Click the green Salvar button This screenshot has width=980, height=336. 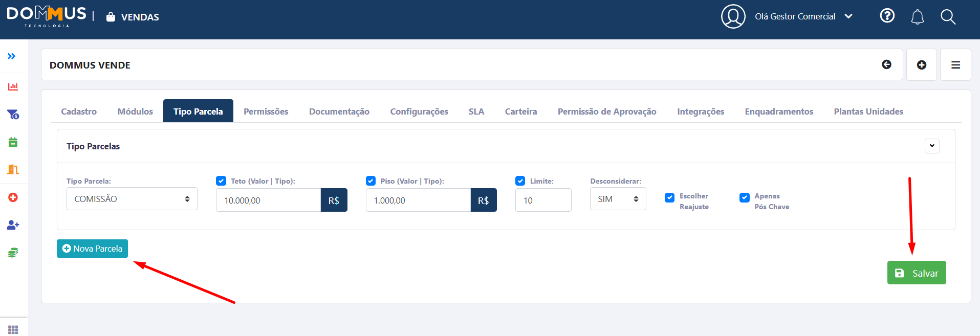[916, 273]
